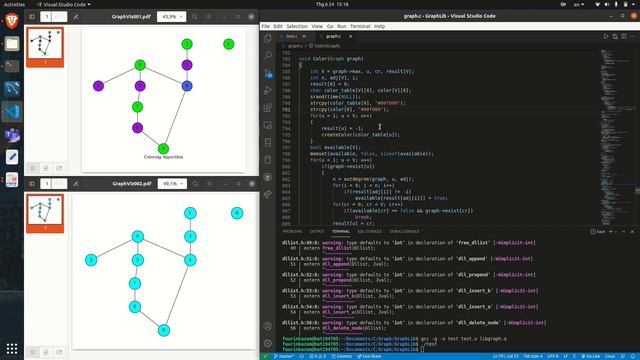Click the Ln 791 cursor position in status bar
640x360 pixels.
(x=505, y=356)
